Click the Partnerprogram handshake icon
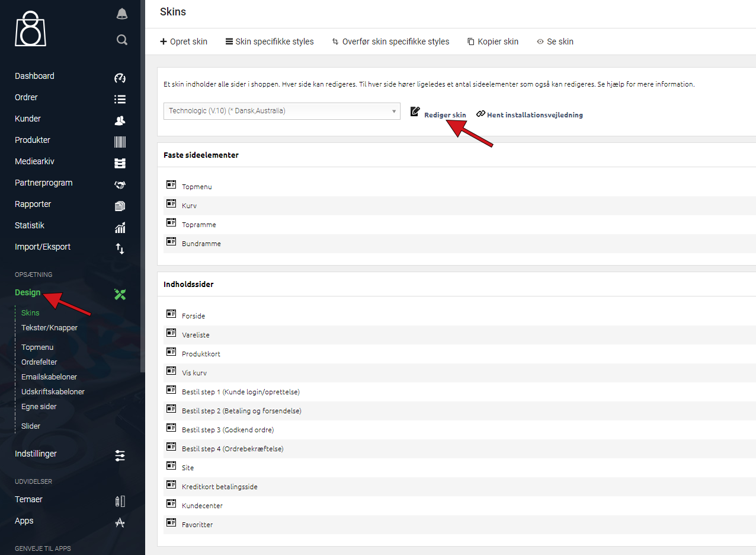756x555 pixels. point(120,184)
